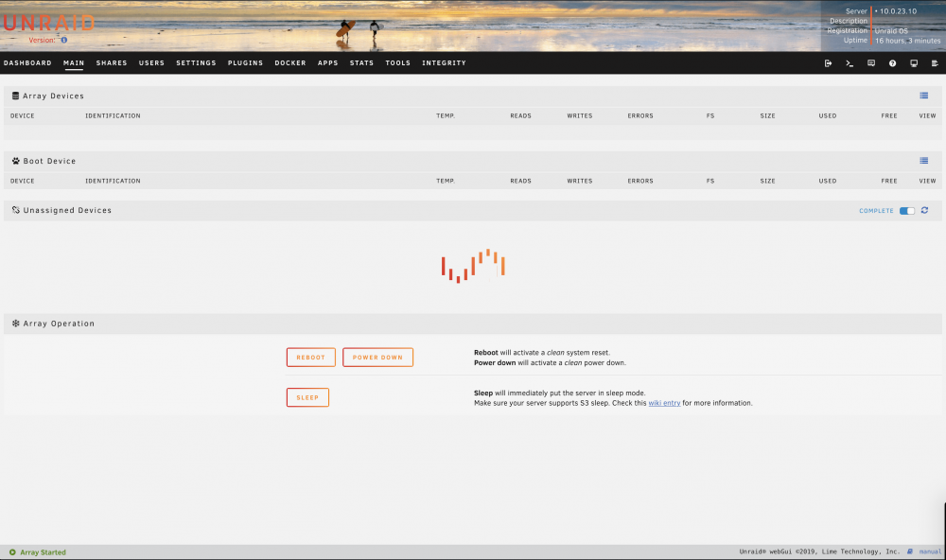Click the Array Started status text
946x560 pixels.
click(43, 552)
